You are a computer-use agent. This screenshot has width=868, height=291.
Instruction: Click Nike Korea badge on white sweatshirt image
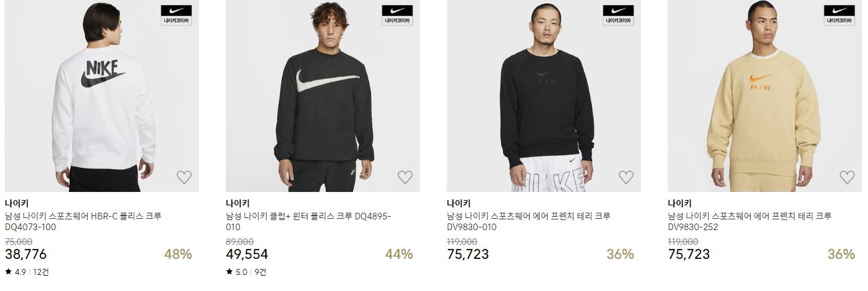176,15
